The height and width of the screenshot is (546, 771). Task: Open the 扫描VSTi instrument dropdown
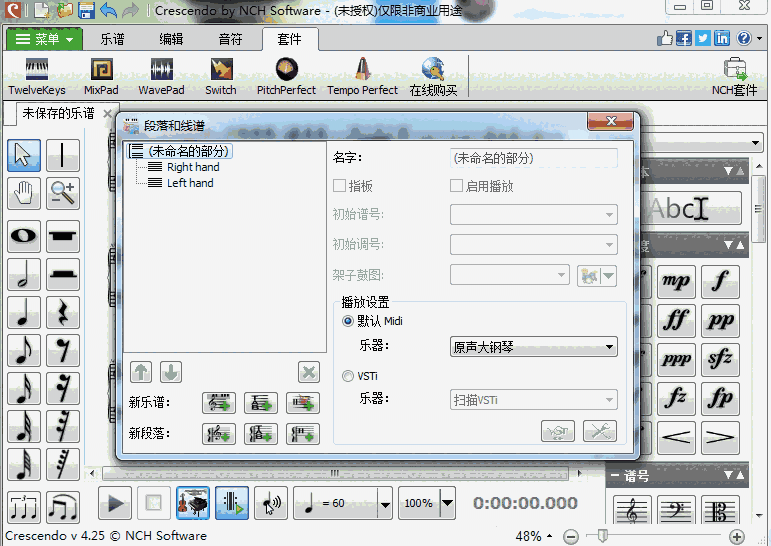coord(534,400)
